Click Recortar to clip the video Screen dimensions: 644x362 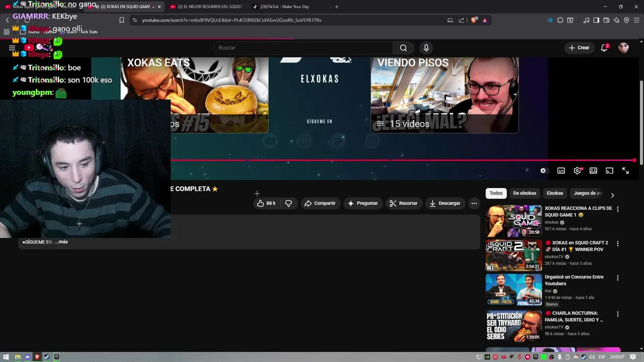click(404, 203)
